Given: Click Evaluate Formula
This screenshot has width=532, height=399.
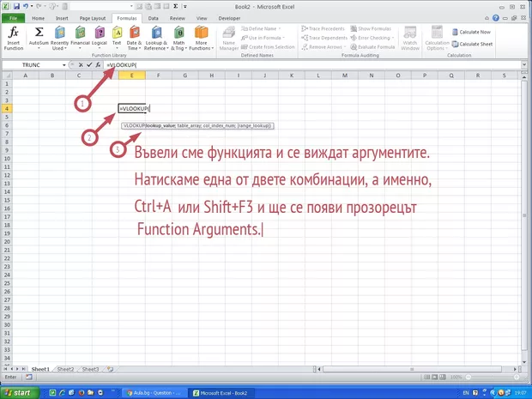Looking at the screenshot, I should pos(372,47).
